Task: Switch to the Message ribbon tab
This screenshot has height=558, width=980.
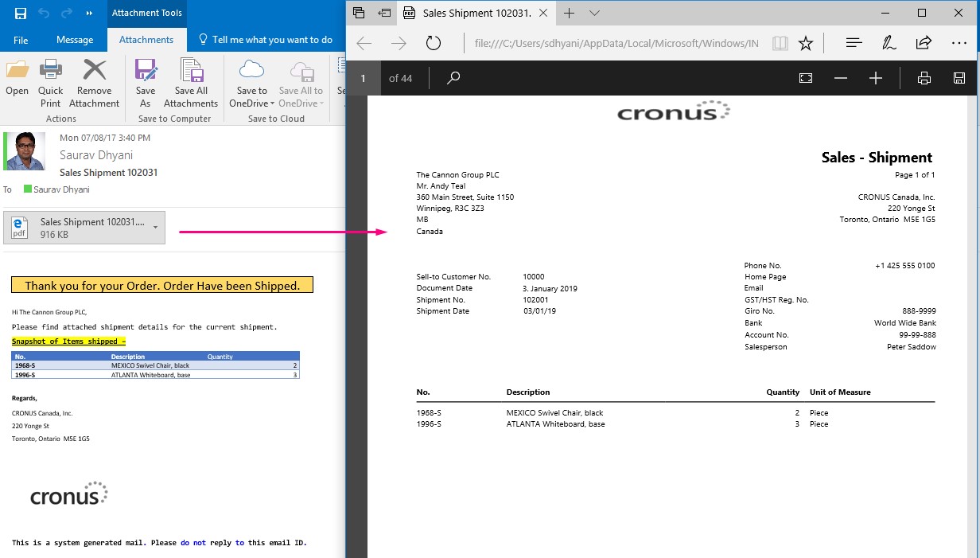Action: (x=75, y=40)
